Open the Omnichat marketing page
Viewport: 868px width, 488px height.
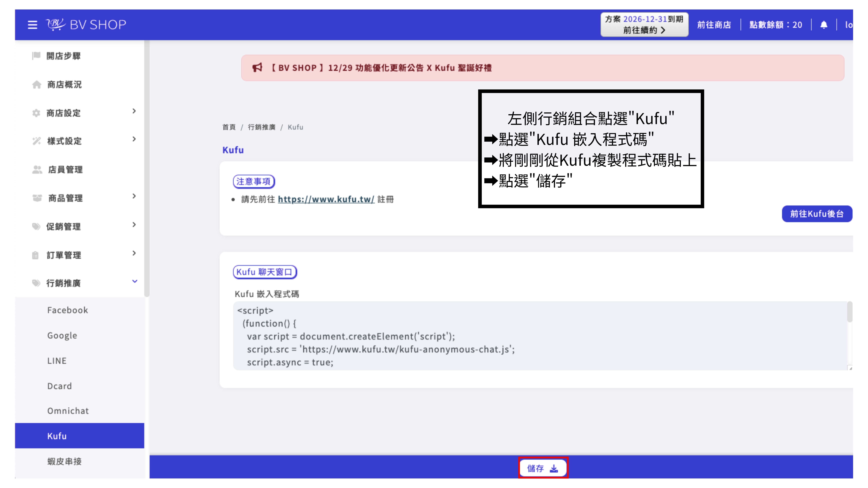click(x=68, y=411)
